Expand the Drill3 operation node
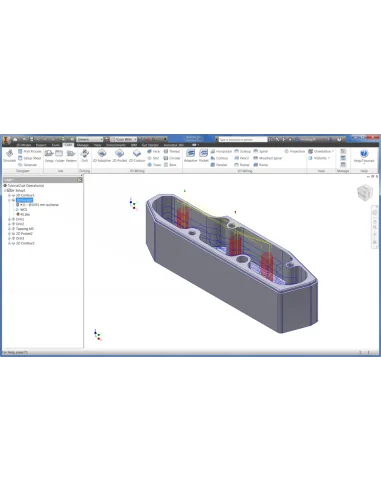 [9, 238]
